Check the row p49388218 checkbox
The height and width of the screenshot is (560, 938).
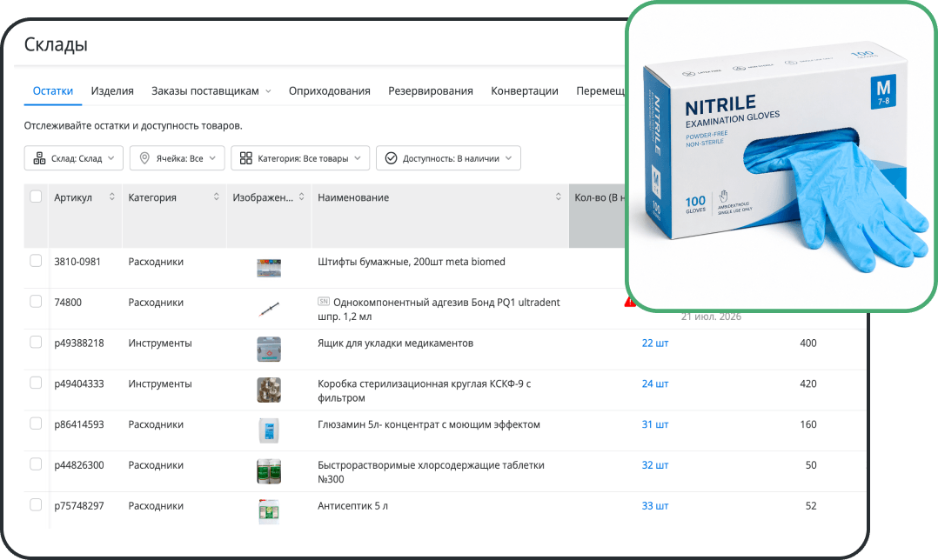point(36,342)
